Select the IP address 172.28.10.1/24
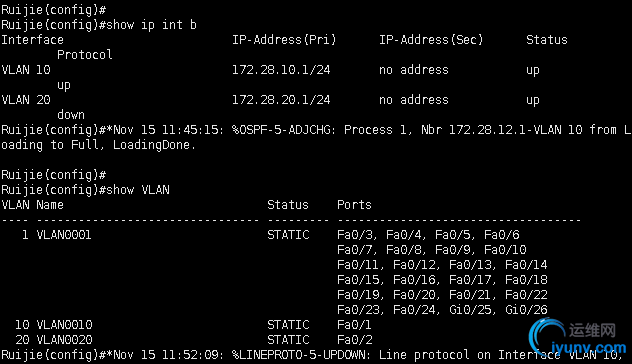This screenshot has height=364, width=632. click(x=281, y=70)
